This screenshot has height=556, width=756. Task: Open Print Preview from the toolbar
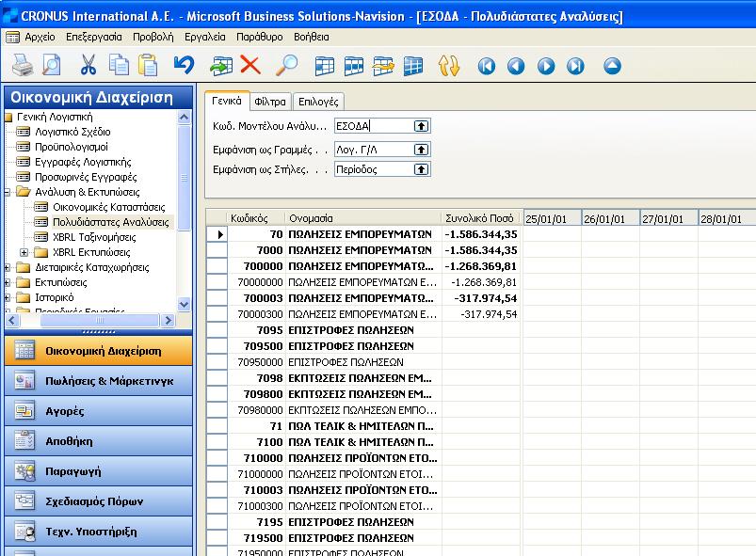tap(51, 65)
